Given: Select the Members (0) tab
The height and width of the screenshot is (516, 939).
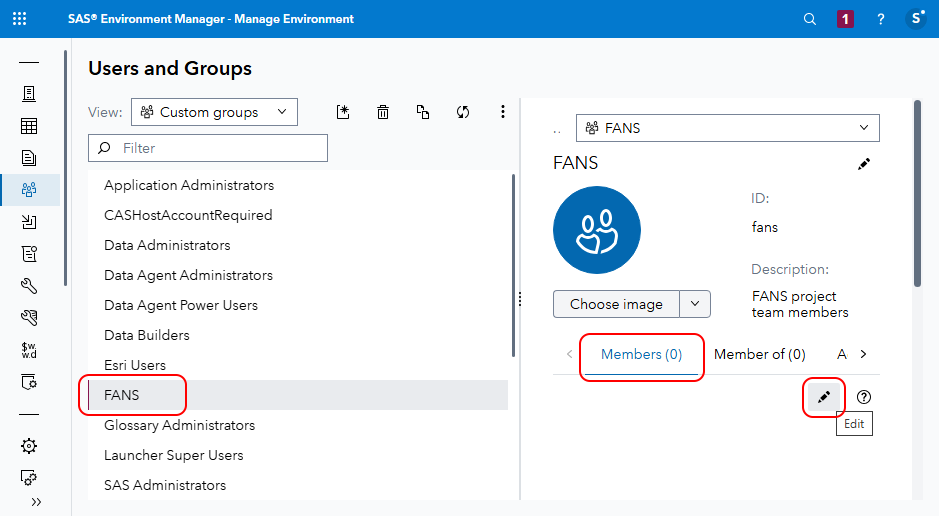Looking at the screenshot, I should point(641,354).
